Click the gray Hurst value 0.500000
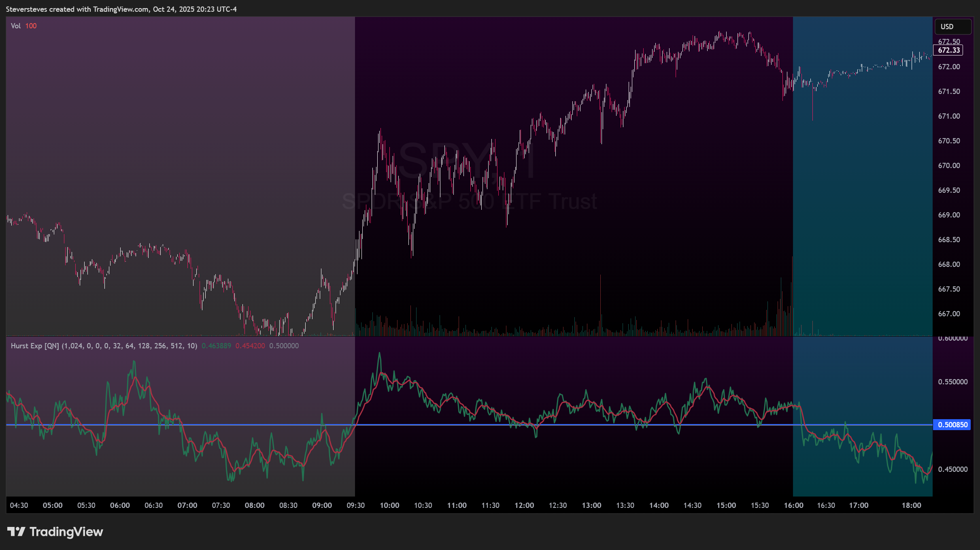Screen dimensions: 980x550 point(284,346)
